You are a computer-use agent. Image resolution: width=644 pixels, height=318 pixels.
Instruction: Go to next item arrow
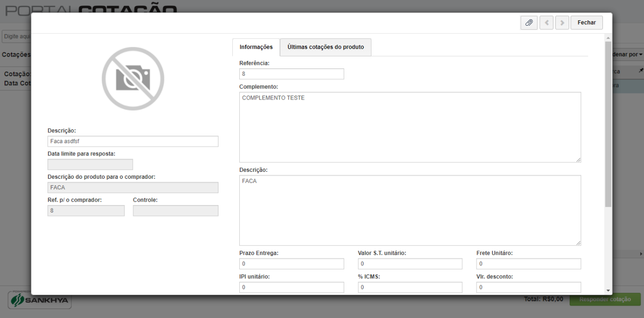[x=562, y=23]
